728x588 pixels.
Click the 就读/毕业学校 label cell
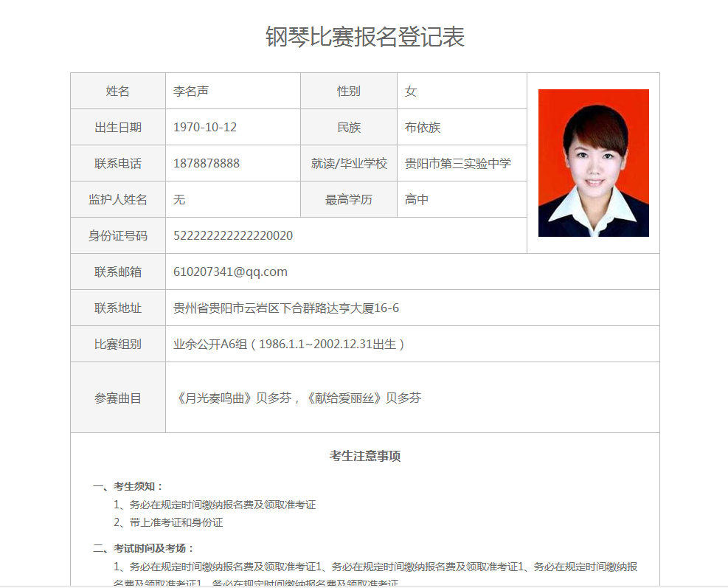349,164
